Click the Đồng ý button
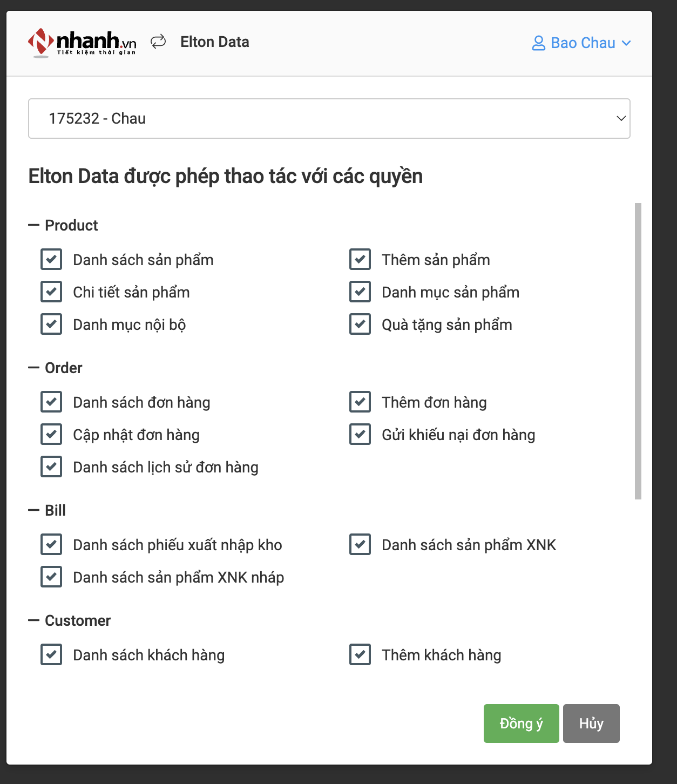This screenshot has width=677, height=784. 520,723
